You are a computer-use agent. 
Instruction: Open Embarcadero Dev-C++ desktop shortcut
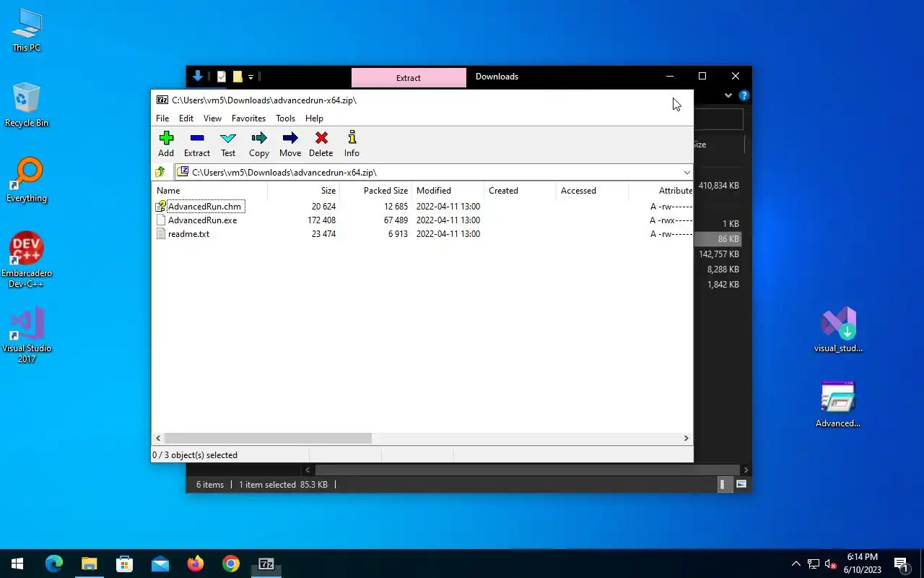[x=27, y=260]
